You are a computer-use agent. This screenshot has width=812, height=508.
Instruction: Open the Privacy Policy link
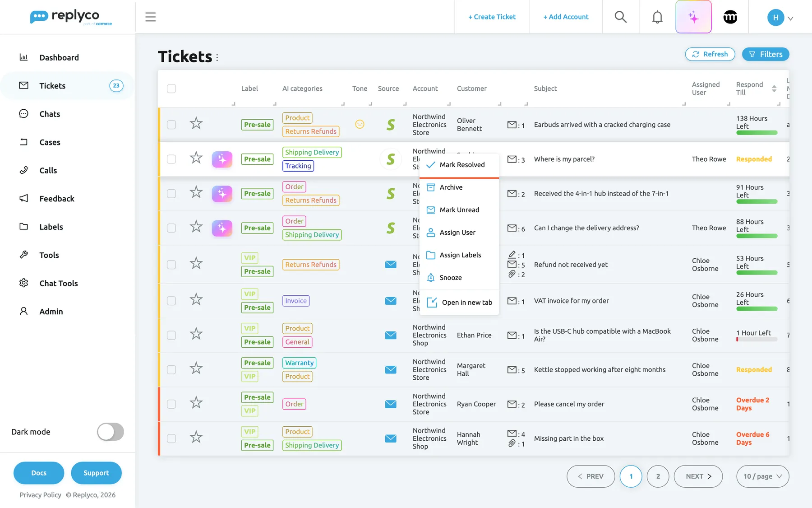pyautogui.click(x=40, y=495)
